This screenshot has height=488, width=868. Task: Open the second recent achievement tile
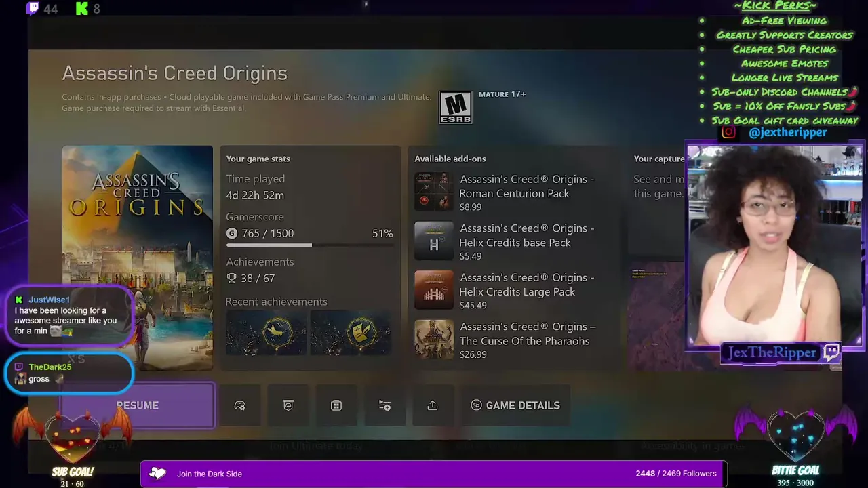351,333
